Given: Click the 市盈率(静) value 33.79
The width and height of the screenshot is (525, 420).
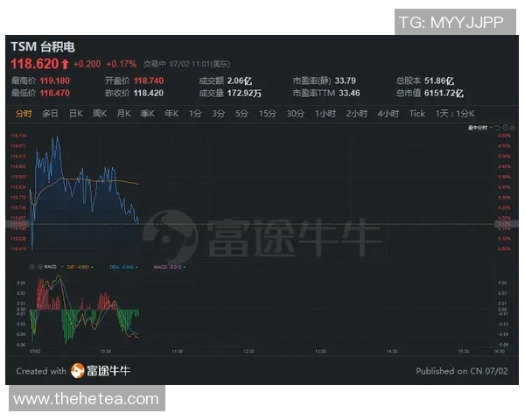Looking at the screenshot, I should click(x=346, y=80).
